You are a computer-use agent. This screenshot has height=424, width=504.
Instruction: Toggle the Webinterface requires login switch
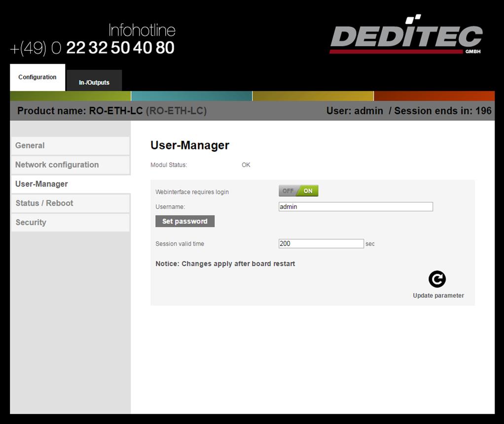(298, 191)
